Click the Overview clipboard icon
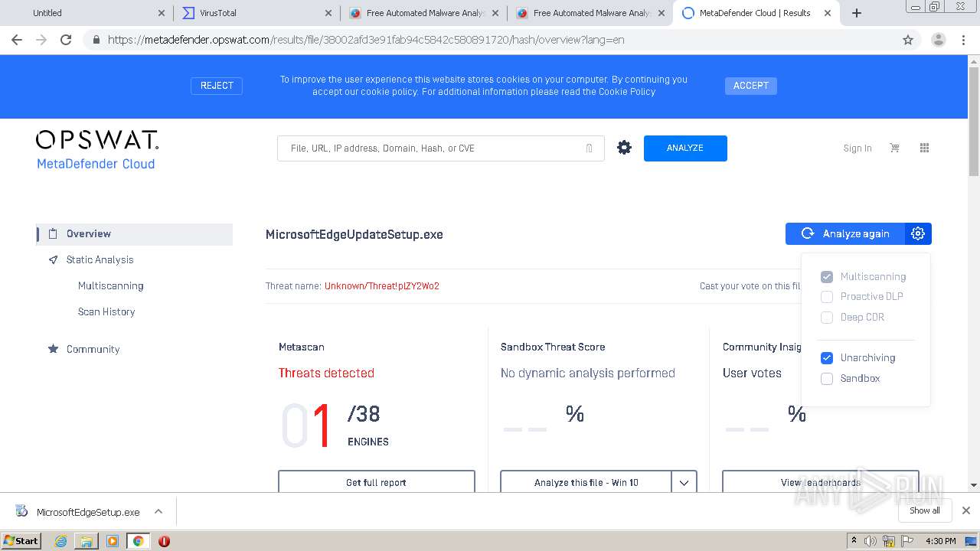 coord(53,234)
